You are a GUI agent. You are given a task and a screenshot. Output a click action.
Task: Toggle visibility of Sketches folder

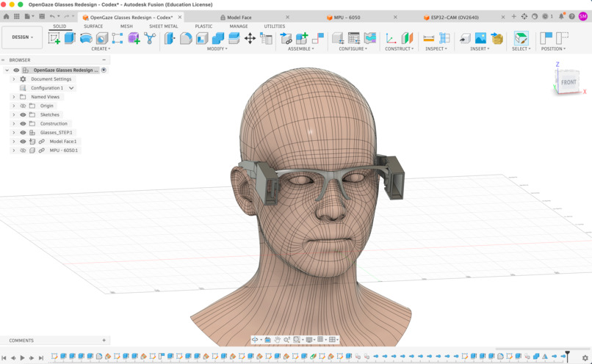[x=23, y=114]
